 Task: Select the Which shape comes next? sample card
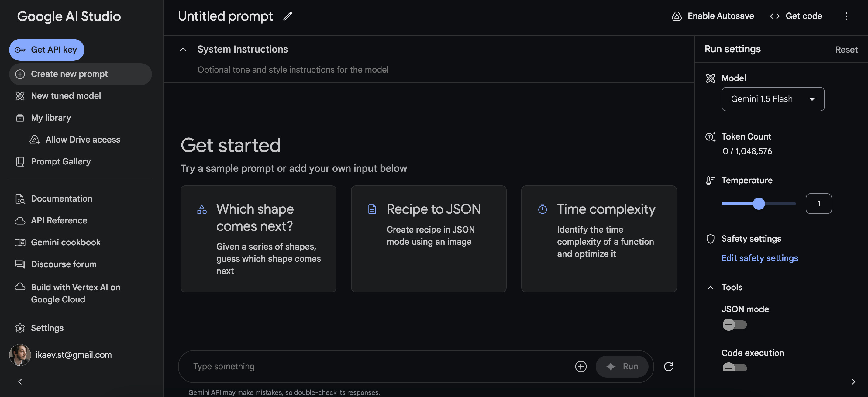(x=258, y=239)
